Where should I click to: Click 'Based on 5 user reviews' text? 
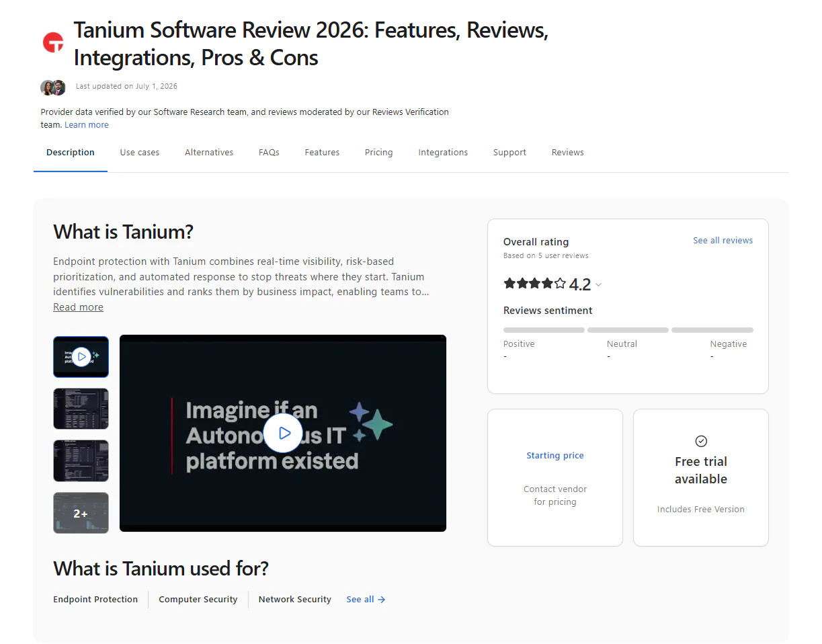pos(546,256)
